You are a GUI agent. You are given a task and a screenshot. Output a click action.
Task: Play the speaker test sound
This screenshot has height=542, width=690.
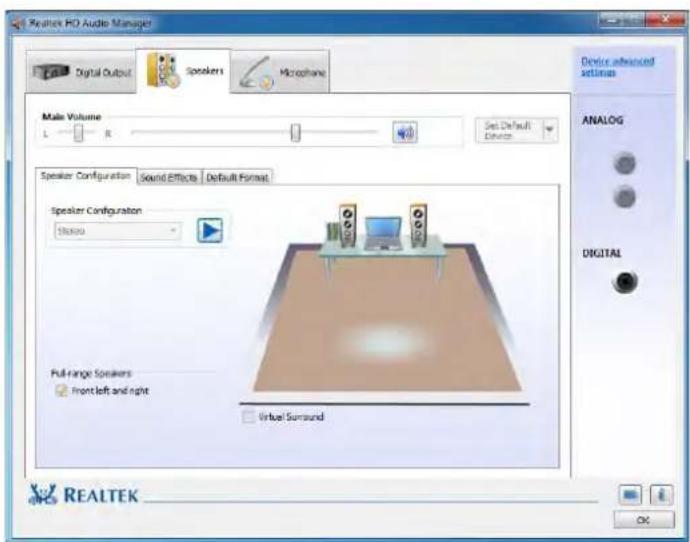pyautogui.click(x=210, y=231)
